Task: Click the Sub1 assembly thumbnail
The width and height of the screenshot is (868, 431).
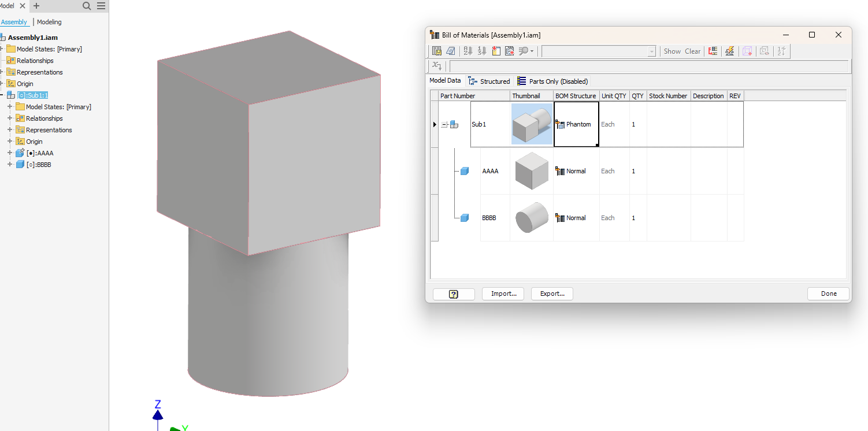Action: coord(531,124)
